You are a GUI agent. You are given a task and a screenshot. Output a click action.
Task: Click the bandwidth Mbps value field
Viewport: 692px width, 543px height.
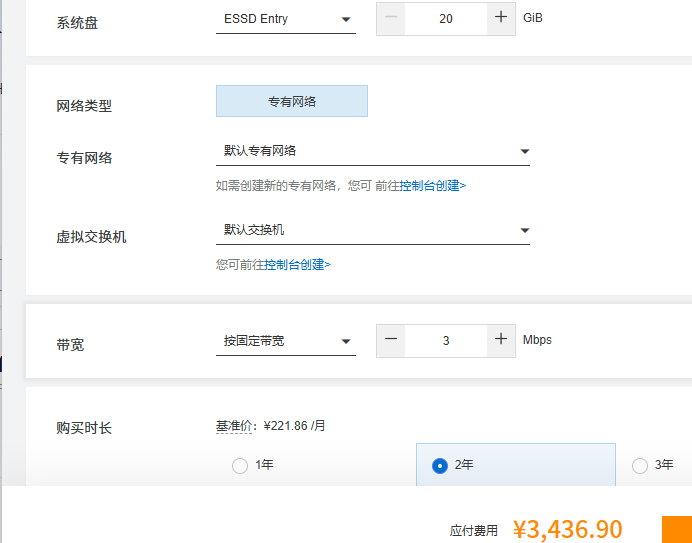point(446,340)
